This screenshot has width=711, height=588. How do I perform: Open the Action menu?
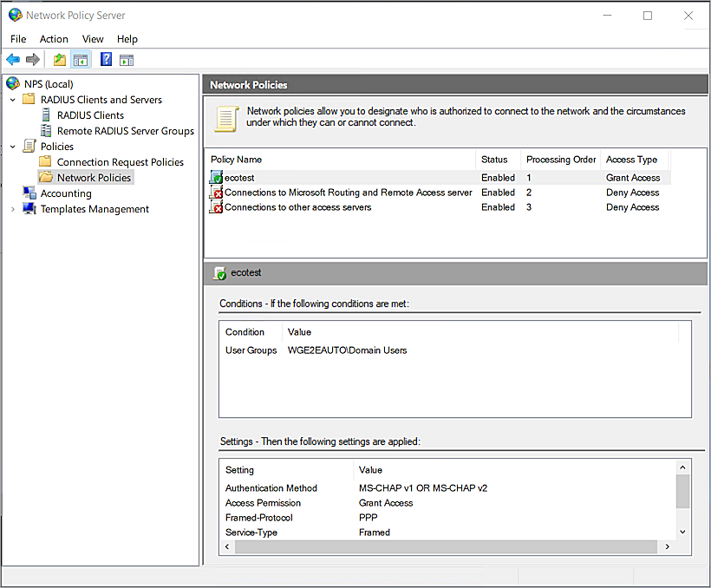pos(54,39)
